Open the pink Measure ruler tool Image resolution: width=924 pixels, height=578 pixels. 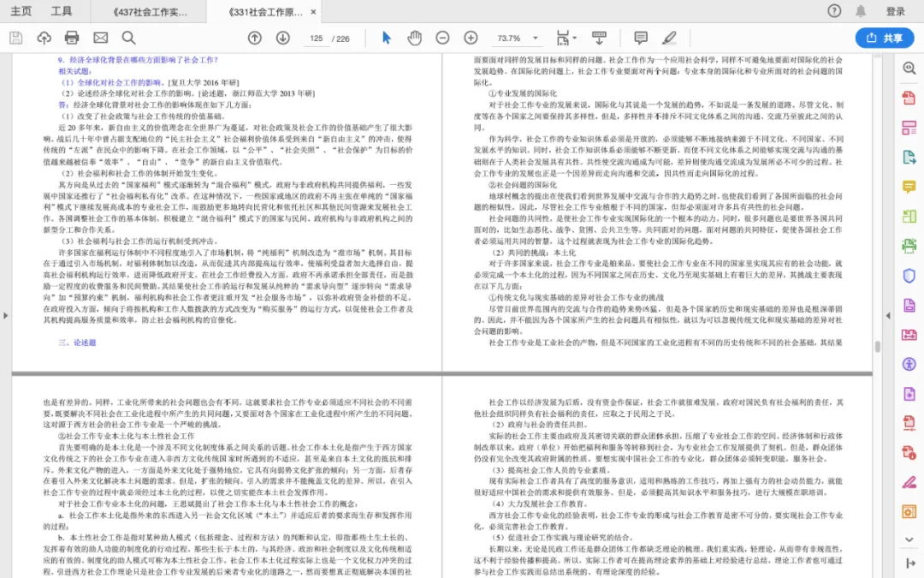point(909,335)
